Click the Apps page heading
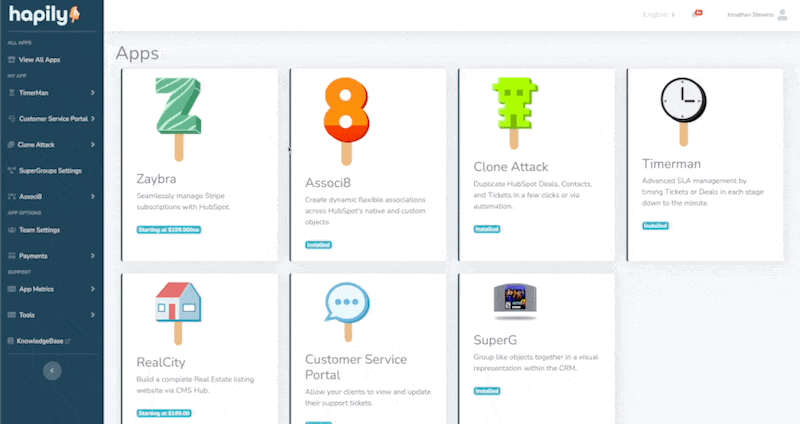800x424 pixels. (x=137, y=54)
